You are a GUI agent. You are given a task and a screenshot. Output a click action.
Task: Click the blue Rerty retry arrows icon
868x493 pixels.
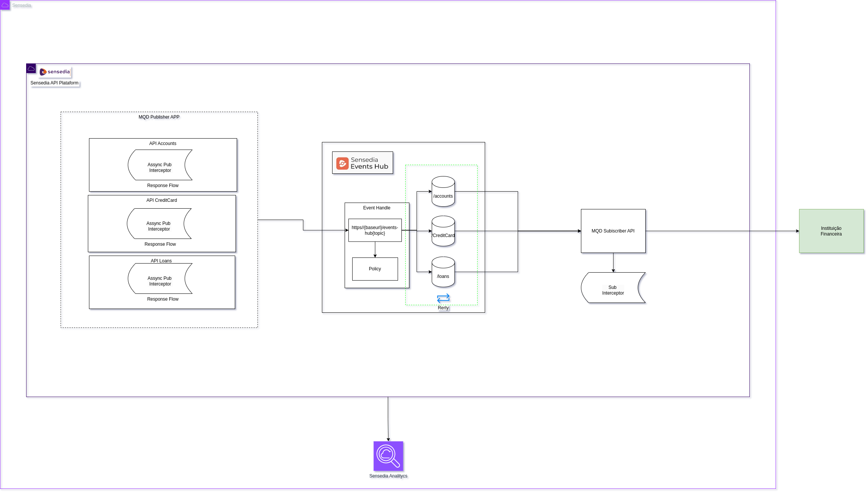point(443,298)
